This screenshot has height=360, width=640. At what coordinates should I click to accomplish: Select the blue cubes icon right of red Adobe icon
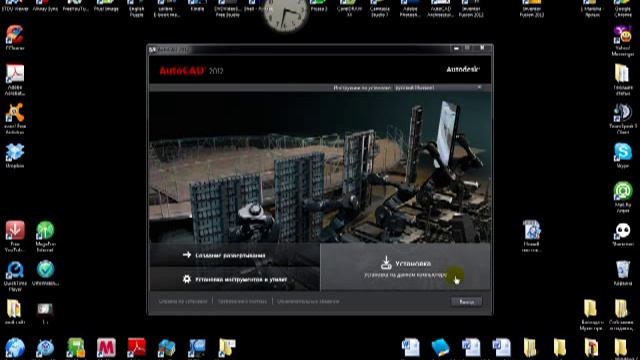tap(167, 348)
